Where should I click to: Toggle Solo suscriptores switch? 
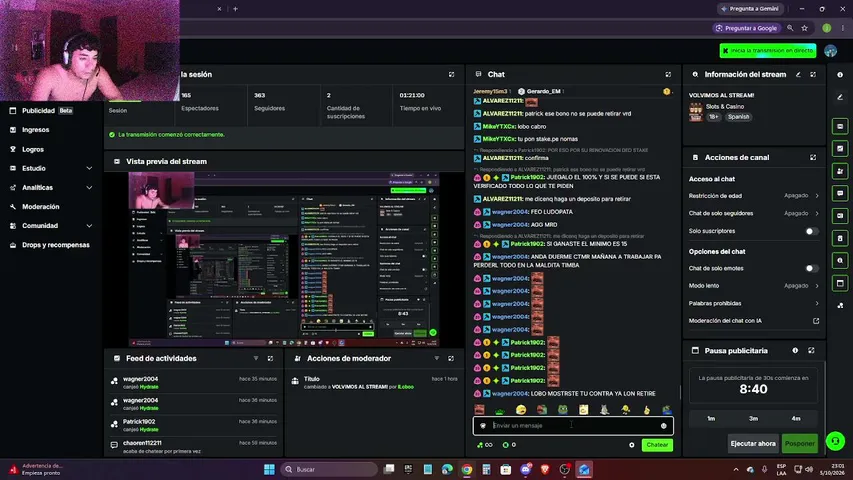click(x=811, y=231)
